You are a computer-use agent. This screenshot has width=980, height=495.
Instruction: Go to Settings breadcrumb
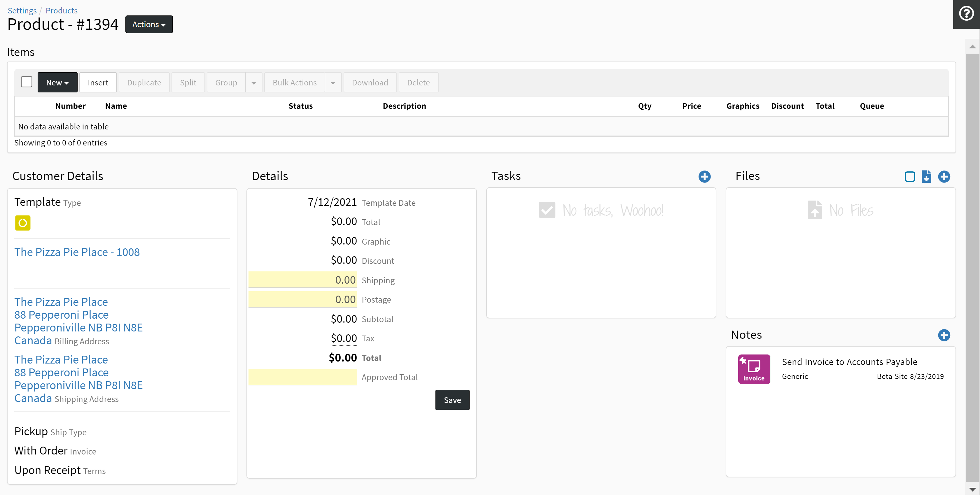[22, 10]
